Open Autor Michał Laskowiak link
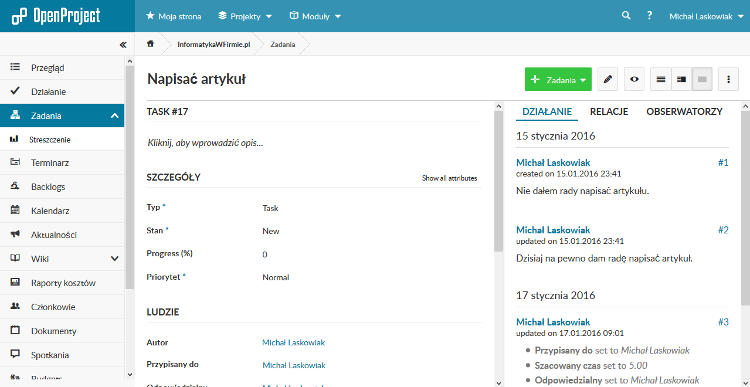 (x=294, y=343)
